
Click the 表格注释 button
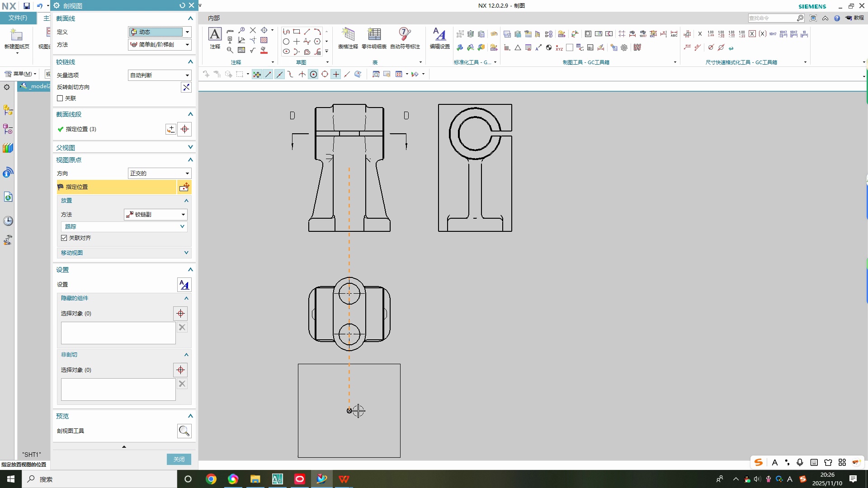[x=348, y=38]
